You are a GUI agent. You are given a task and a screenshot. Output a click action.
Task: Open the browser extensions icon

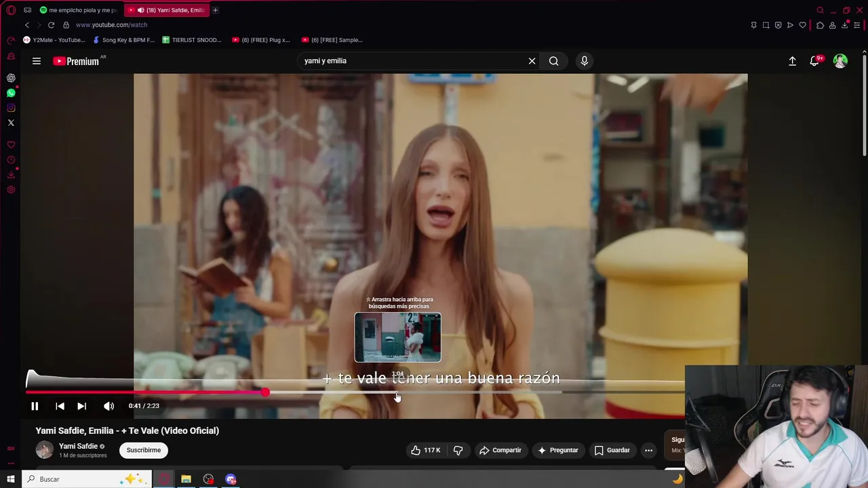point(820,25)
